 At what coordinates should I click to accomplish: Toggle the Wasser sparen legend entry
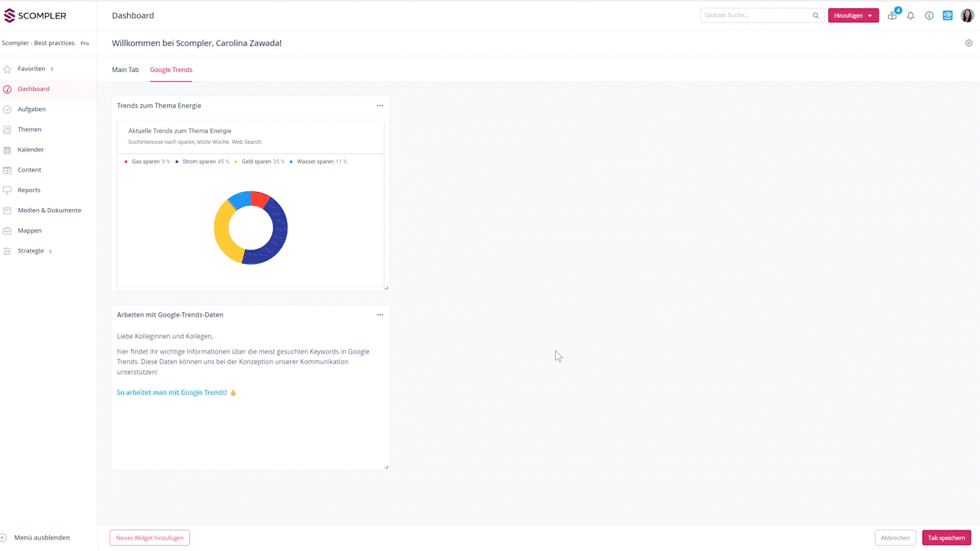coord(315,161)
